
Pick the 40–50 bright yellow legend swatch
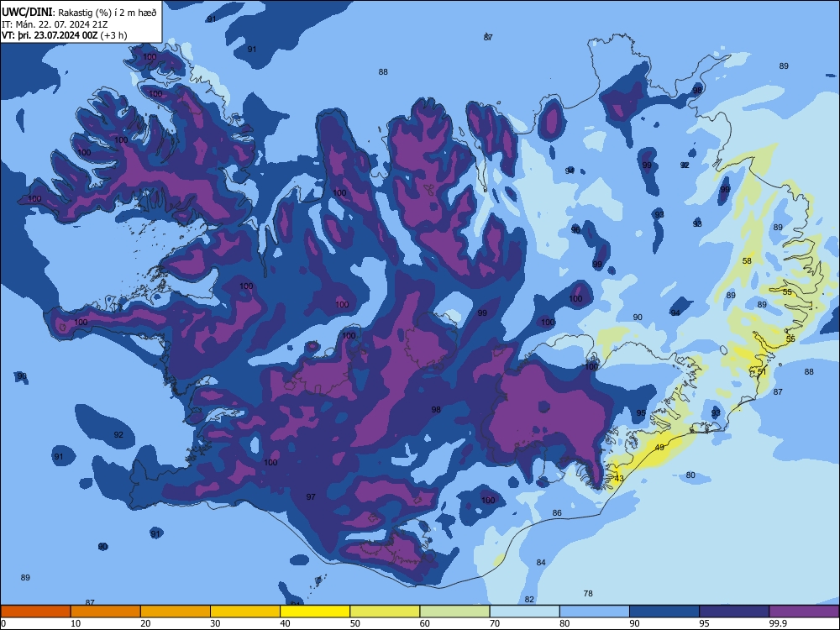[315, 612]
